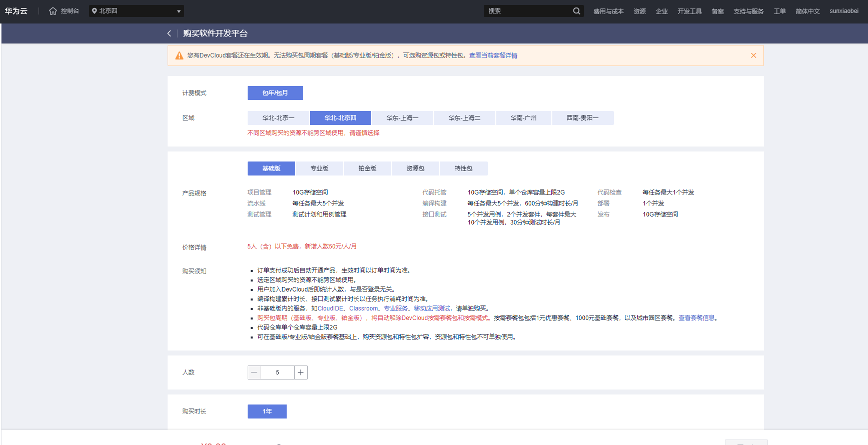Open the 工单 menu
The height and width of the screenshot is (445, 868).
point(779,11)
